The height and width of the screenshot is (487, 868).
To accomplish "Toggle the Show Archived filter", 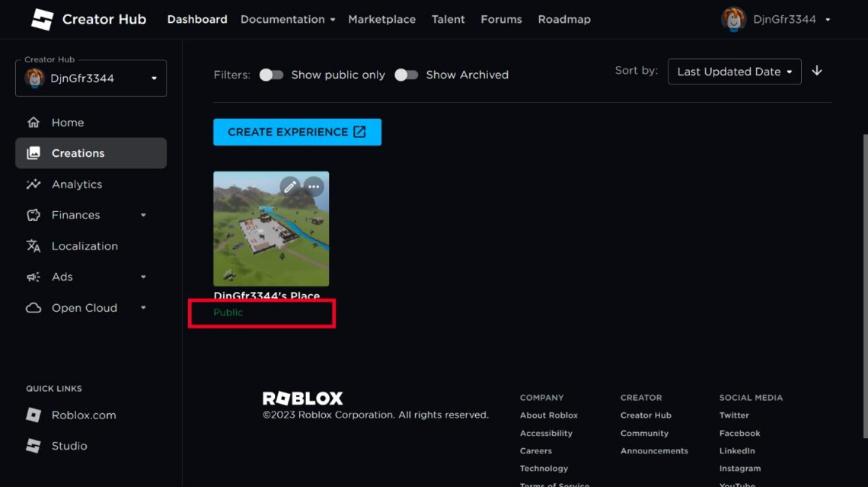I will click(x=407, y=75).
